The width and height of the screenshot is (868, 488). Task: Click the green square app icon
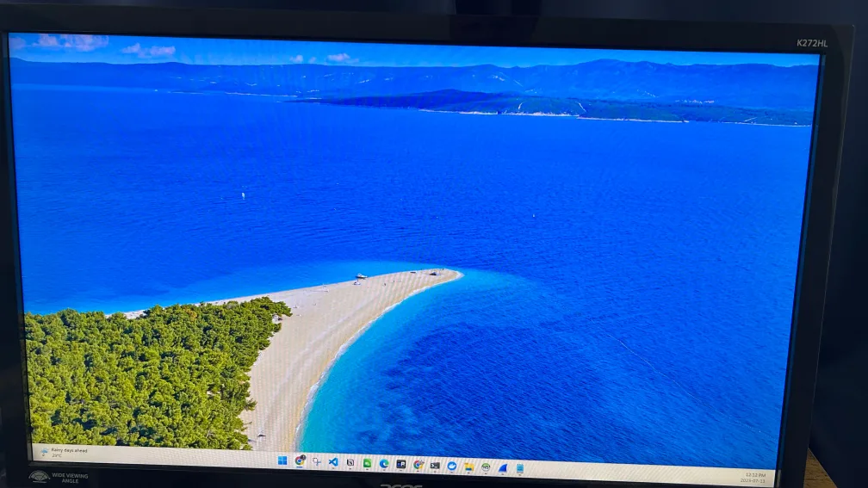367,463
